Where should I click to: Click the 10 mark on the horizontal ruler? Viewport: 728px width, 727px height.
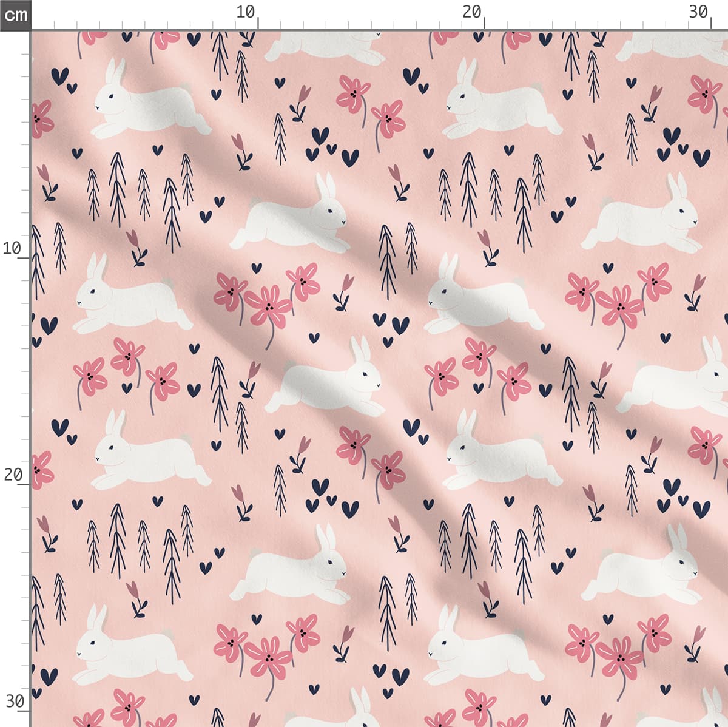pyautogui.click(x=246, y=12)
